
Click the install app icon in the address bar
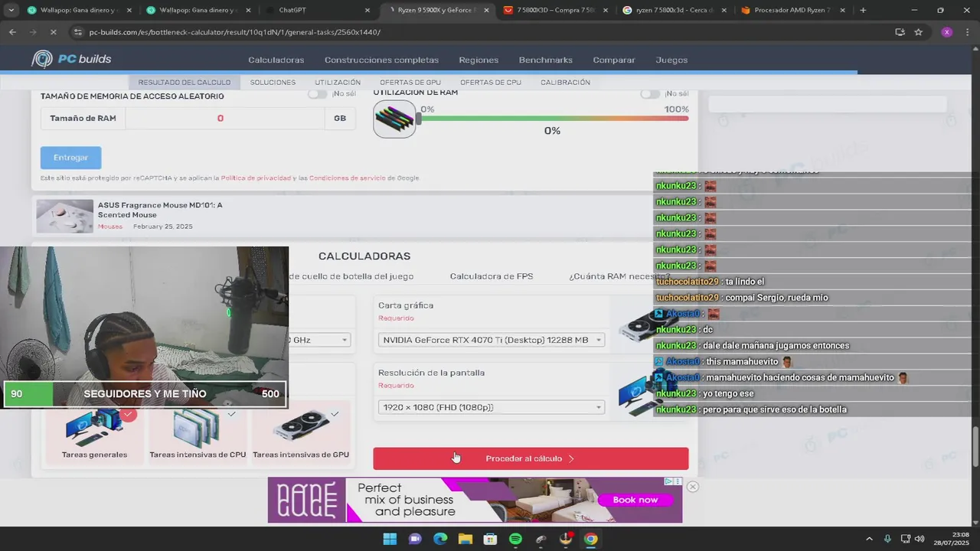click(x=900, y=32)
